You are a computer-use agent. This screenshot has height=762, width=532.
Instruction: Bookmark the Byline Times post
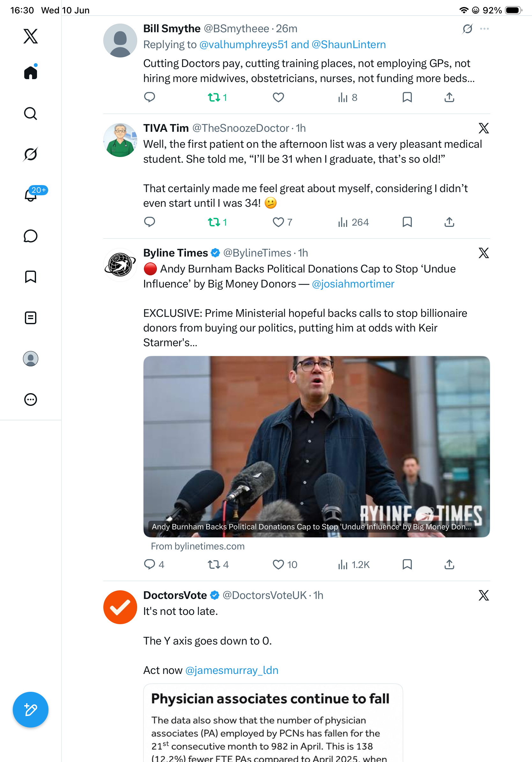click(407, 564)
